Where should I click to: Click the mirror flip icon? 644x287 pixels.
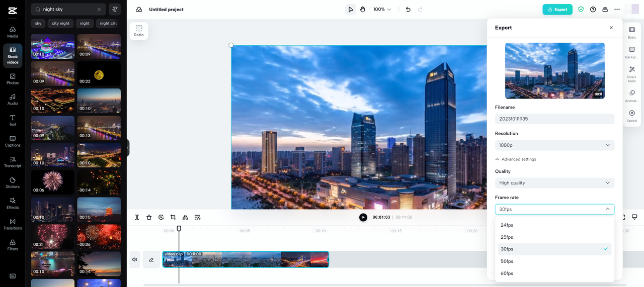(x=185, y=217)
